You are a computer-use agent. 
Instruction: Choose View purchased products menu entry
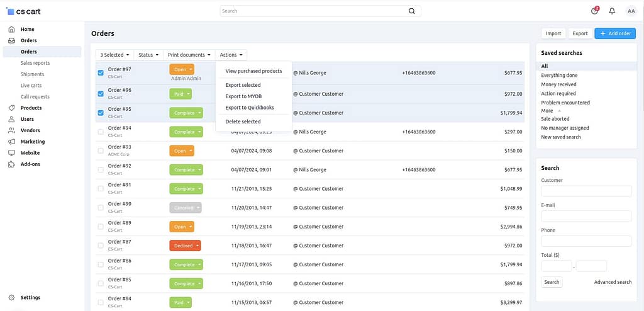253,71
